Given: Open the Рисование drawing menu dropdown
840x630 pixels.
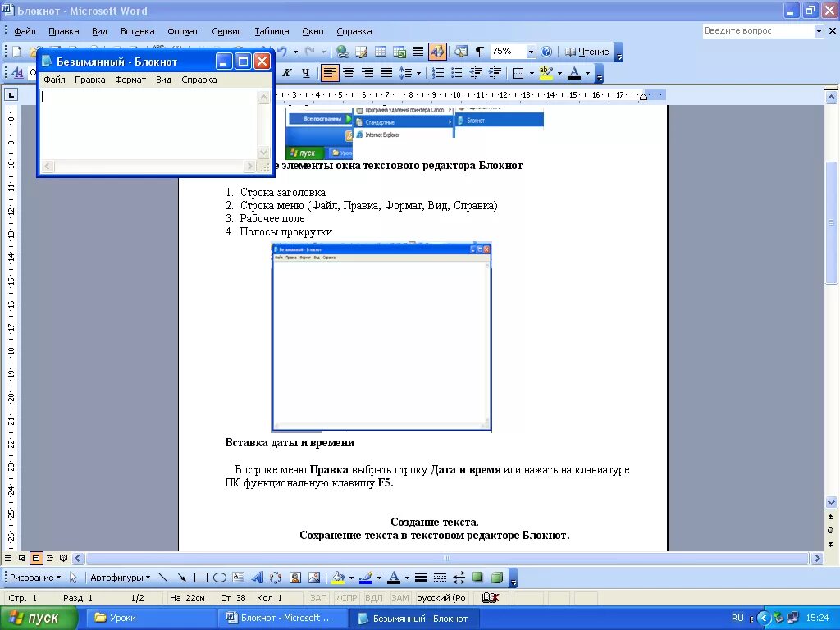Looking at the screenshot, I should [34, 577].
